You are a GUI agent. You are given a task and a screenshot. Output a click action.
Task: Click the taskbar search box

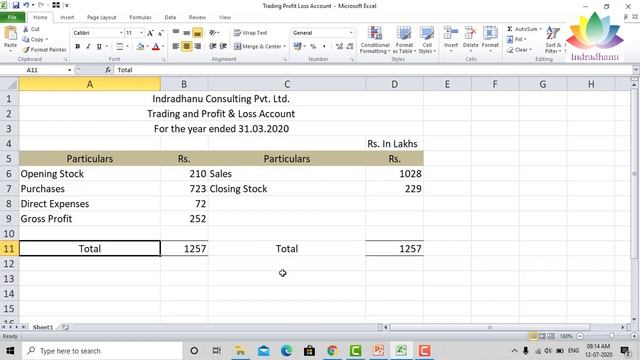point(102,351)
